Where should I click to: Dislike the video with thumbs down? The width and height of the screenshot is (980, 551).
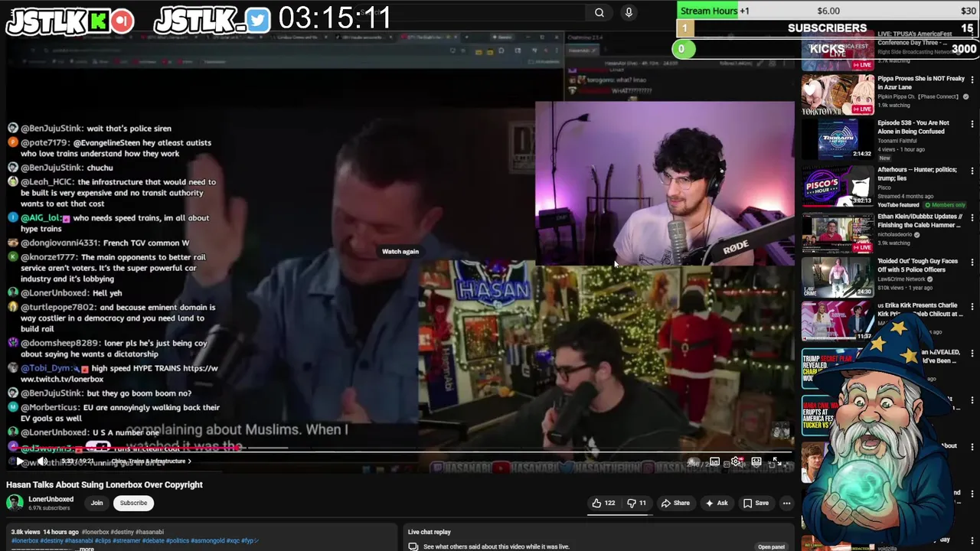pyautogui.click(x=636, y=503)
